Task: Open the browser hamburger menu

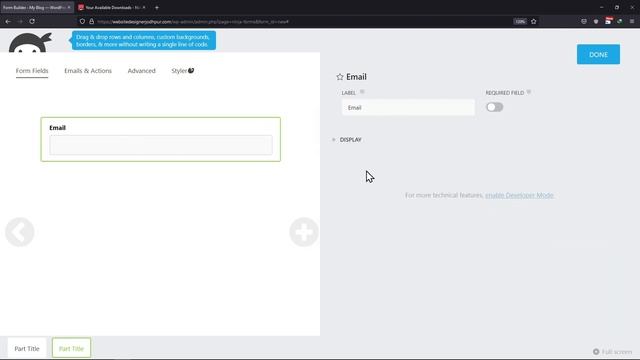Action: [x=632, y=21]
